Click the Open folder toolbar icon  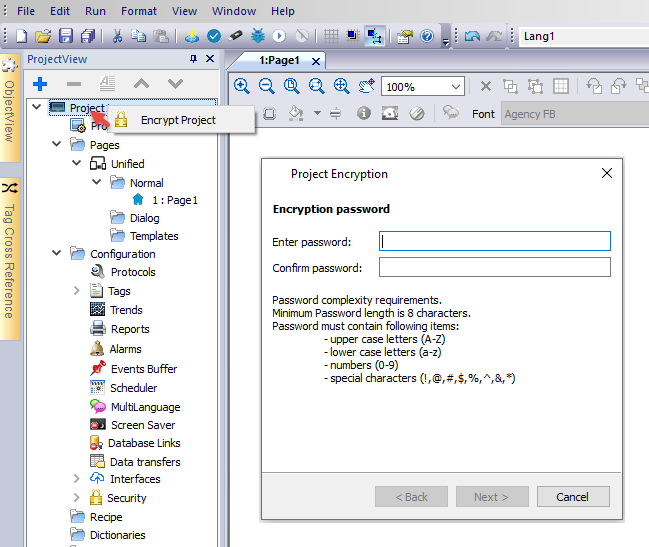(x=43, y=36)
